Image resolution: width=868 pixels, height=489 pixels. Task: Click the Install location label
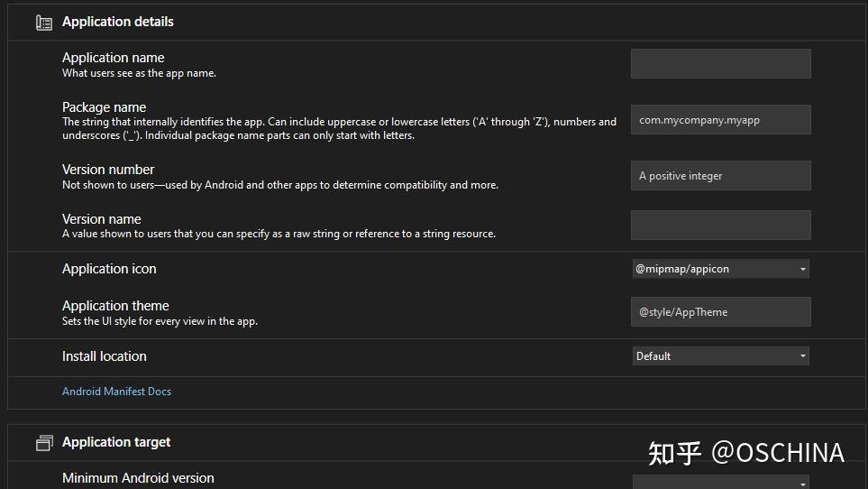(x=104, y=356)
